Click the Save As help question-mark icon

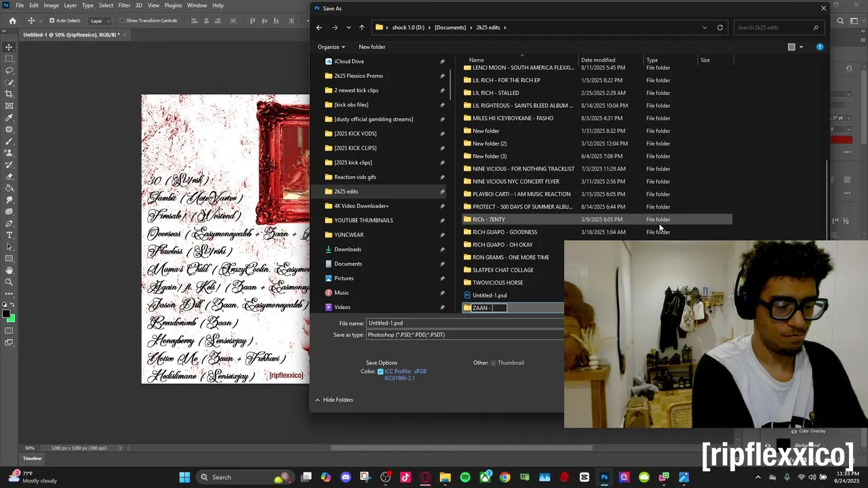[x=820, y=47]
